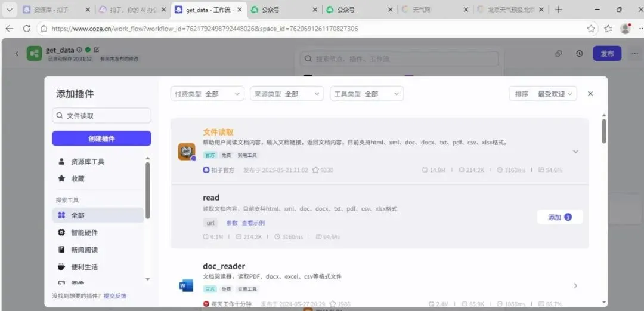The image size is (644, 311).
Task: Go back with the browser back arrow
Action: (9, 29)
